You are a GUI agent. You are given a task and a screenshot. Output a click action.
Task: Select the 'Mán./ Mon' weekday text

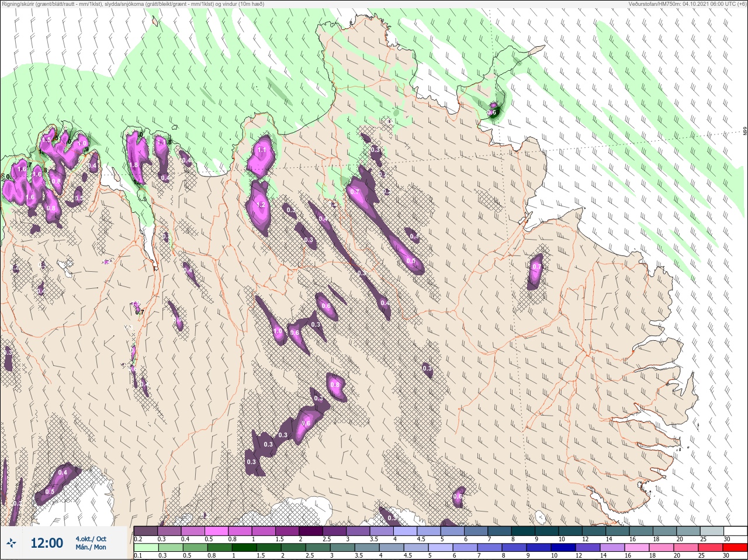pyautogui.click(x=91, y=548)
